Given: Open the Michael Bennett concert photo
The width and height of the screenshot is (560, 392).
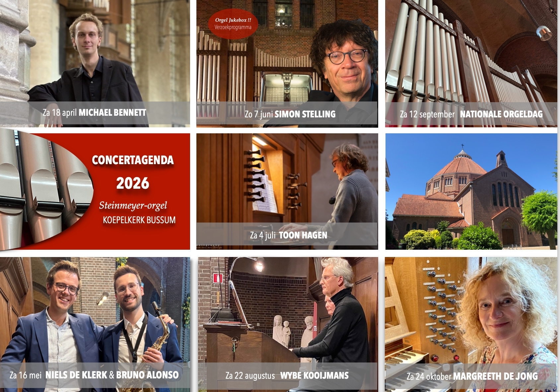Looking at the screenshot, I should click(95, 63).
